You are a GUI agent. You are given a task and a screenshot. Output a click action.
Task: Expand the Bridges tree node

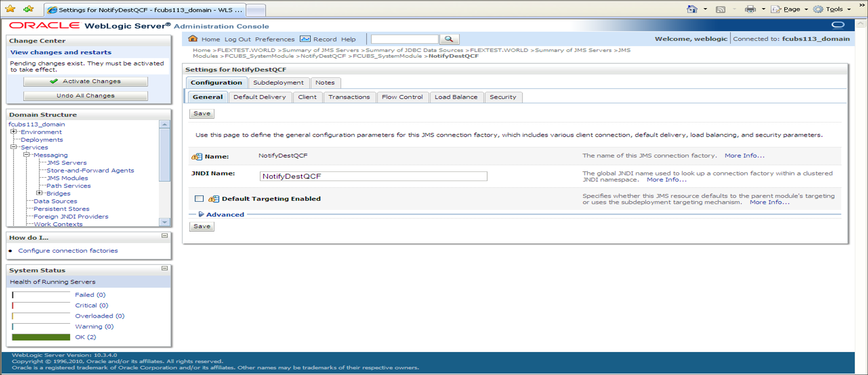pos(39,193)
